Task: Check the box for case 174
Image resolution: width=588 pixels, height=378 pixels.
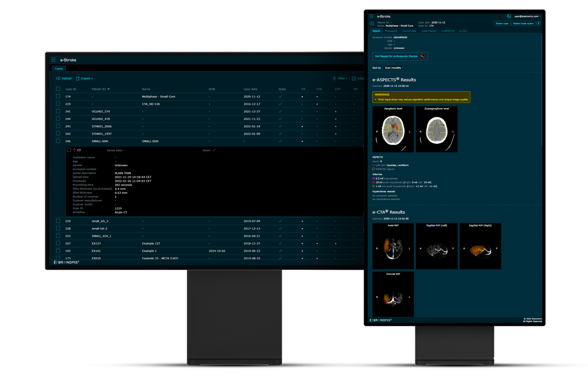Action: click(x=58, y=96)
